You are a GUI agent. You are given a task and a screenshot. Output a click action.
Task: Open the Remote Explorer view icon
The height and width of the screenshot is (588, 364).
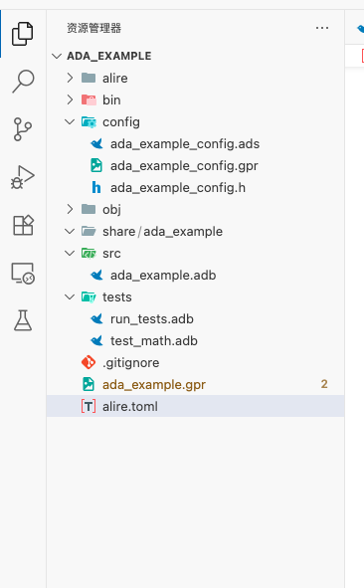pos(23,273)
